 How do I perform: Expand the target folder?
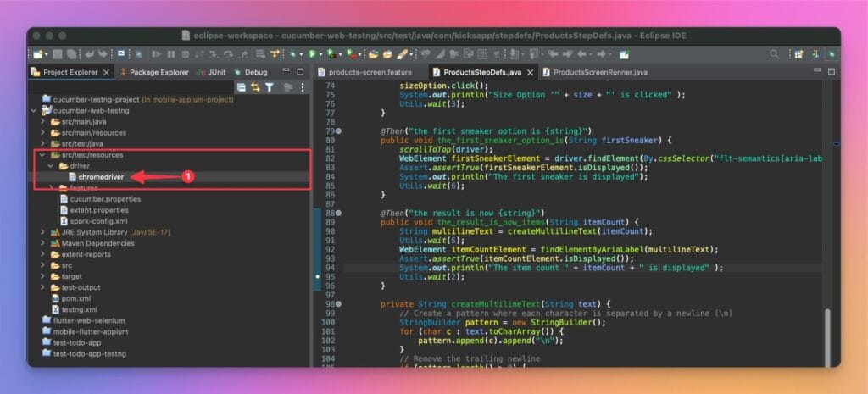coord(42,277)
